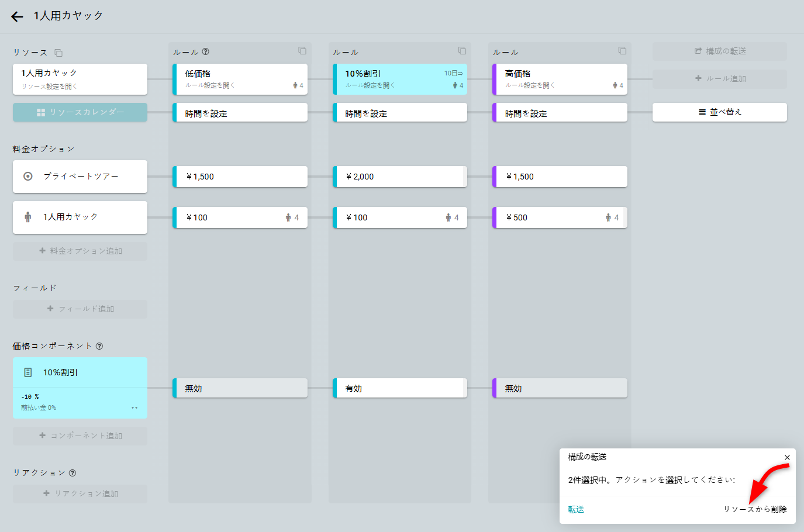Click the help icon beside first ルール heading
This screenshot has height=532, width=804.
(206, 51)
